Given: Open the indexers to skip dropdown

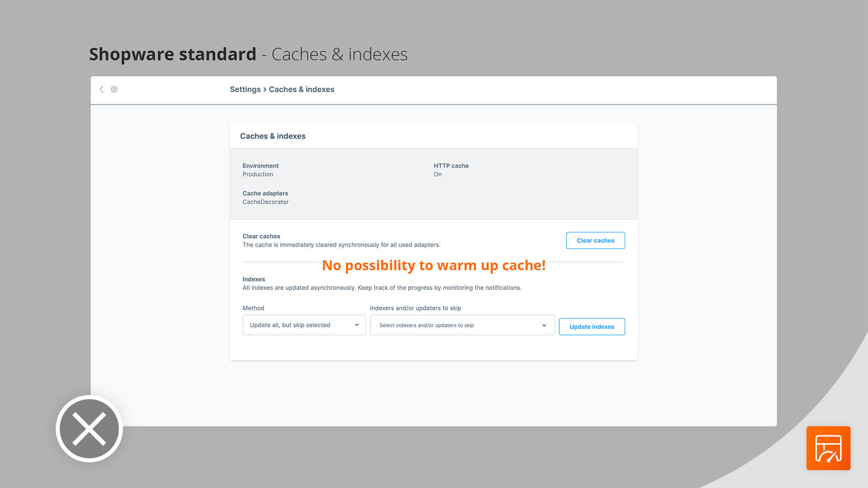Looking at the screenshot, I should click(x=462, y=325).
